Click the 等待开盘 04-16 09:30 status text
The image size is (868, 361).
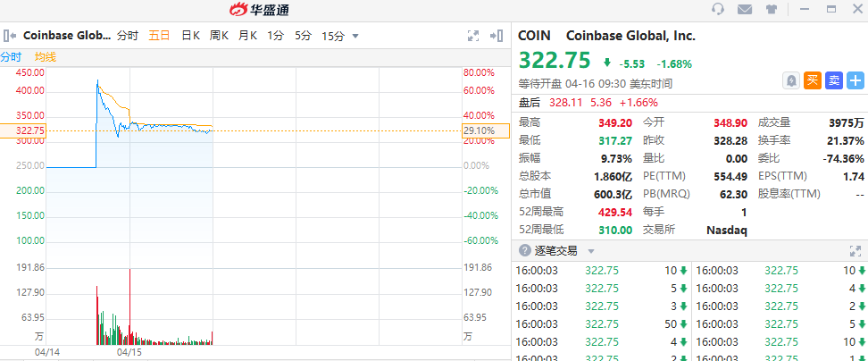[x=595, y=84]
